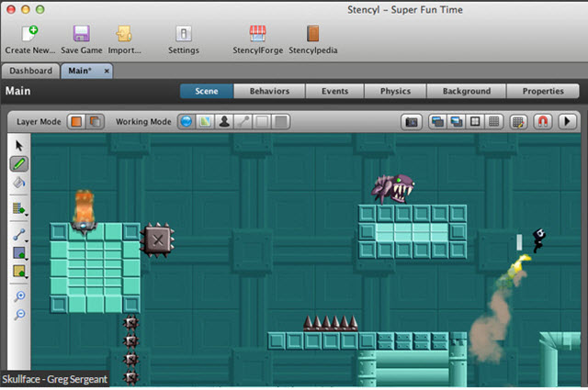588x390 pixels.
Task: Switch to the Behaviors tab
Action: (269, 92)
